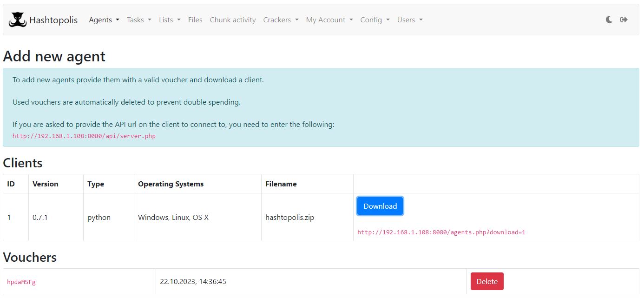Click the Hashtopolis brand name text
This screenshot has width=644, height=298.
point(53,20)
